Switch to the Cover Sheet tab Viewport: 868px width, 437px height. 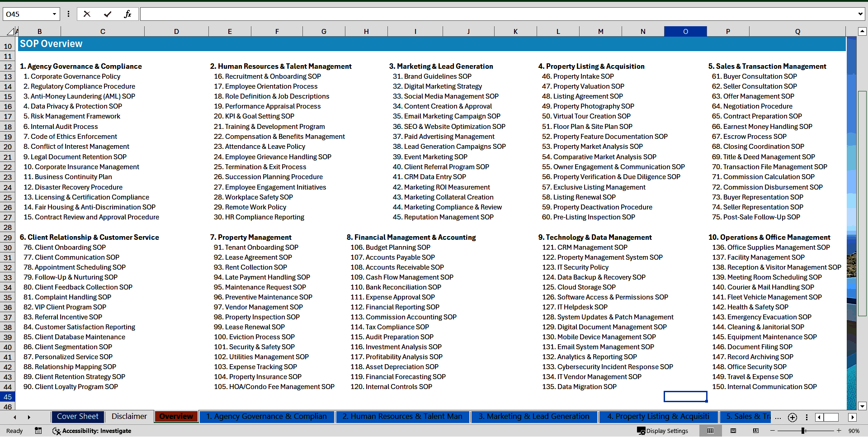coord(78,417)
